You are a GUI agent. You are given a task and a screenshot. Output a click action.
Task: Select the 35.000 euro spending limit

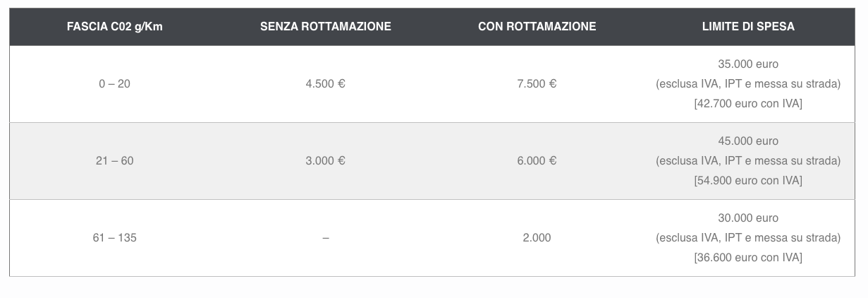pyautogui.click(x=748, y=64)
